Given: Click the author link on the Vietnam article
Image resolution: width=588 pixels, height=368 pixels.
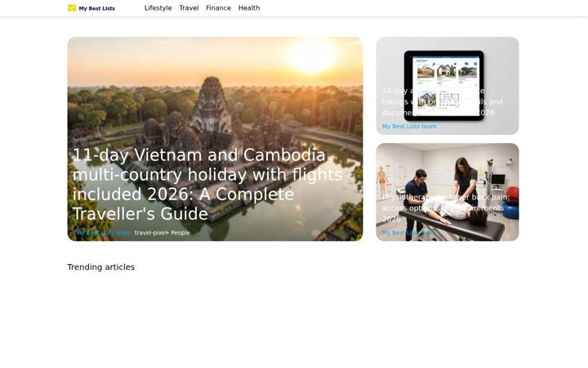Looking at the screenshot, I should [103, 233].
